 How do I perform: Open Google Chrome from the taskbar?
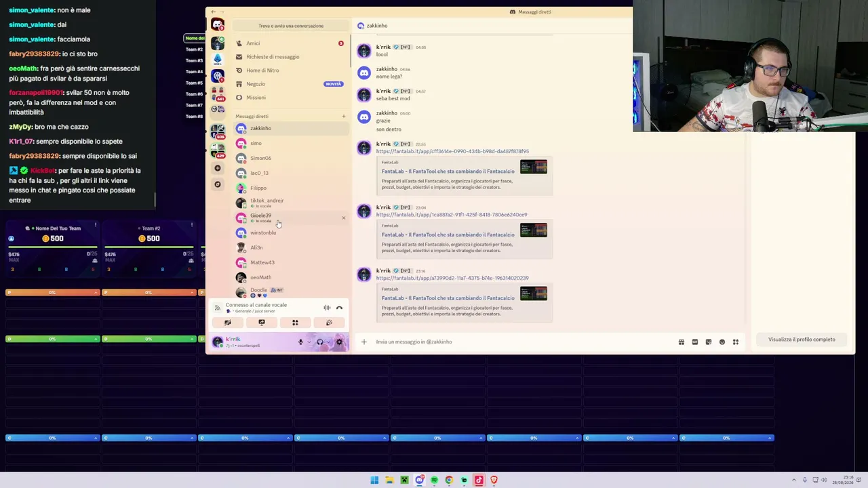tap(449, 480)
